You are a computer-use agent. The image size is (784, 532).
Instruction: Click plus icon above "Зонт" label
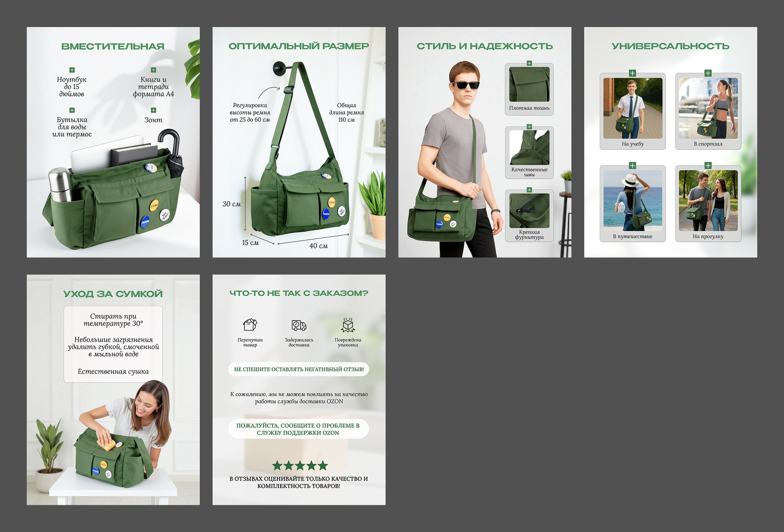tap(154, 110)
